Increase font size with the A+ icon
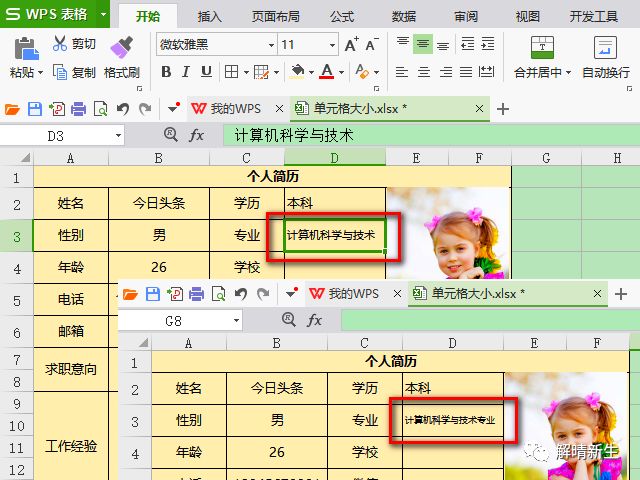640x480 pixels. tap(351, 44)
